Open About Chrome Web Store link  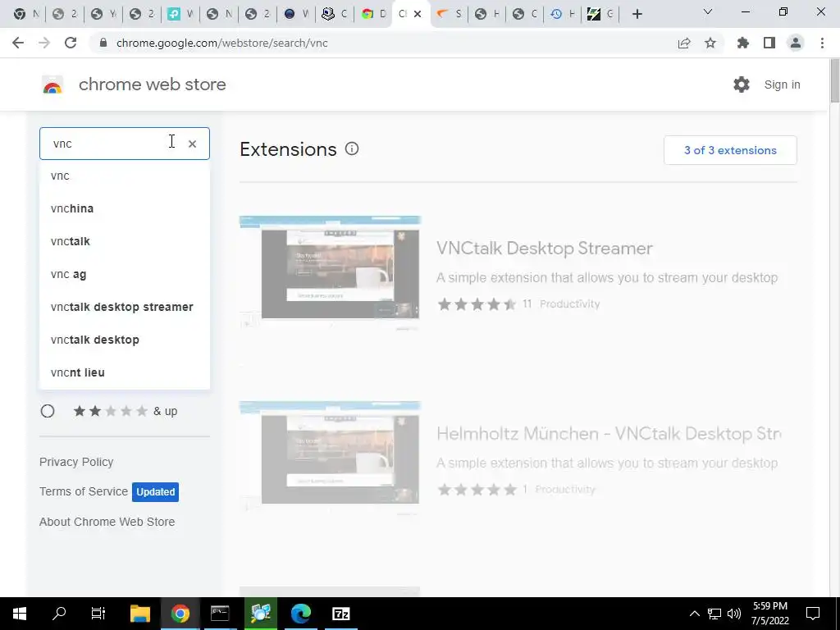pos(107,522)
